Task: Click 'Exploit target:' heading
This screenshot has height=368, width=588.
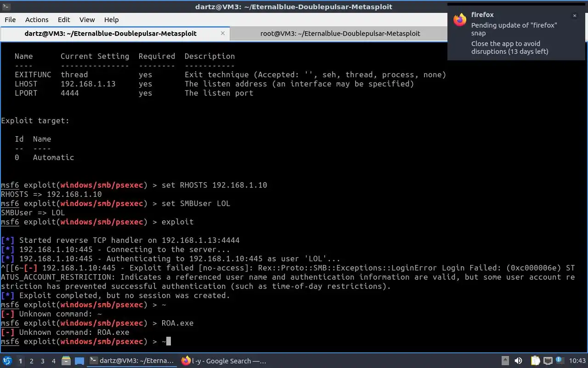Action: pyautogui.click(x=35, y=121)
